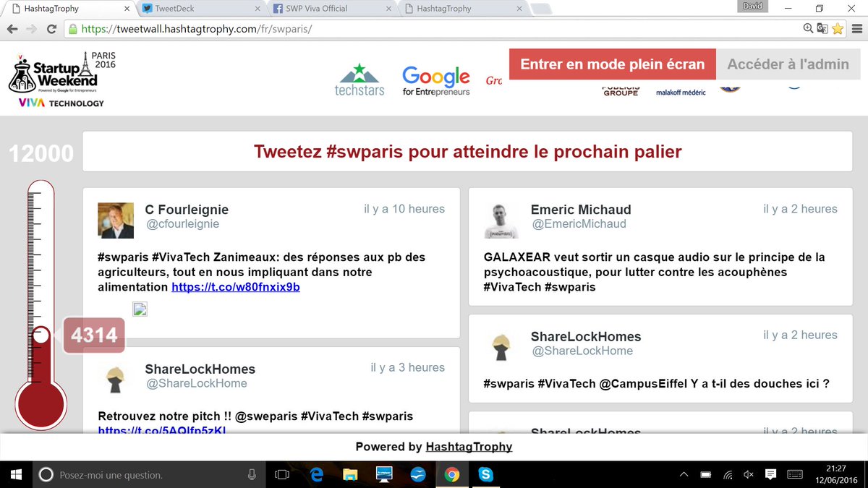The height and width of the screenshot is (488, 868).
Task: Click the Tweetez #swparis banner heading
Action: (x=467, y=152)
